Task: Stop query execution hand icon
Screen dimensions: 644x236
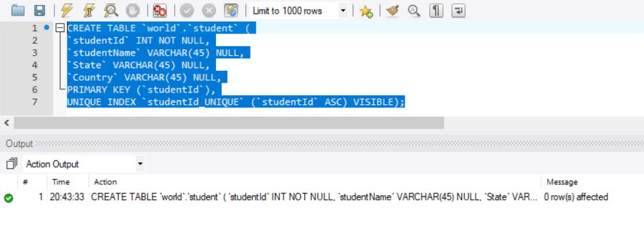Action: point(133,10)
